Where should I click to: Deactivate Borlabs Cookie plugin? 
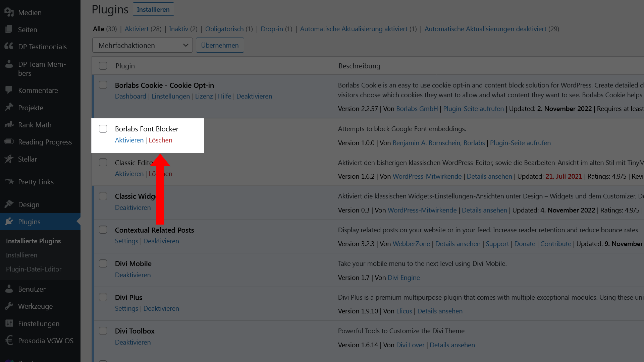(x=254, y=96)
